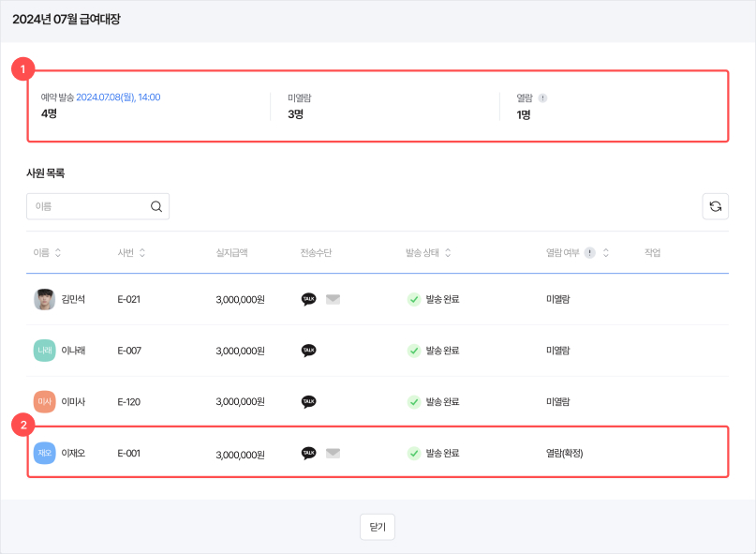
Task: Click 김민석's KakaoTalk delivery icon
Action: point(308,299)
